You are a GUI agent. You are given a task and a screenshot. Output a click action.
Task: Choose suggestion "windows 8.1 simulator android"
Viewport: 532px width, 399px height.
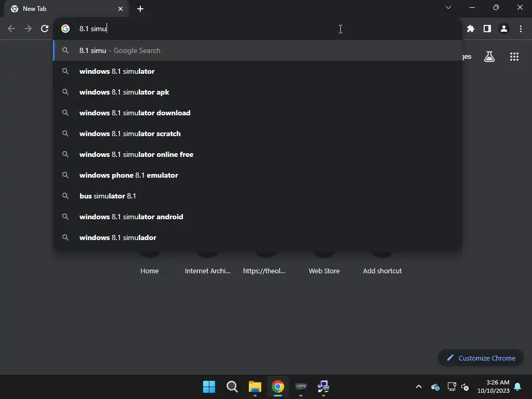(258, 217)
